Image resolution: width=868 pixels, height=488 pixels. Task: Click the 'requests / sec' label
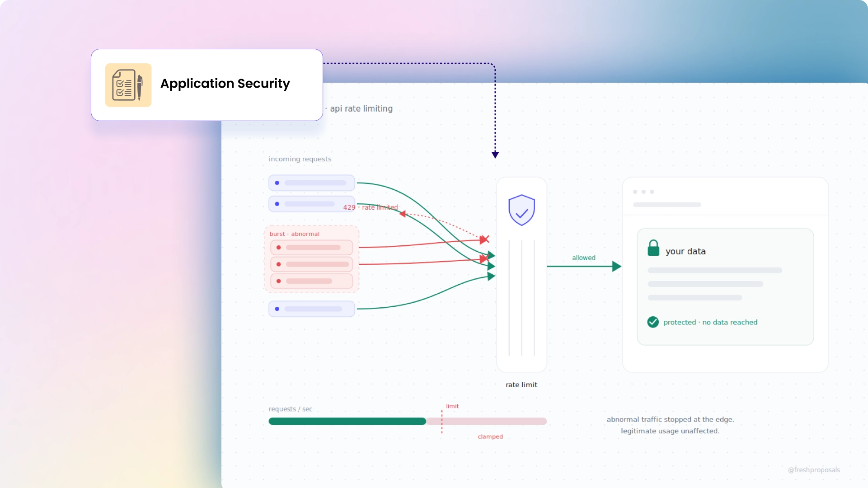291,409
